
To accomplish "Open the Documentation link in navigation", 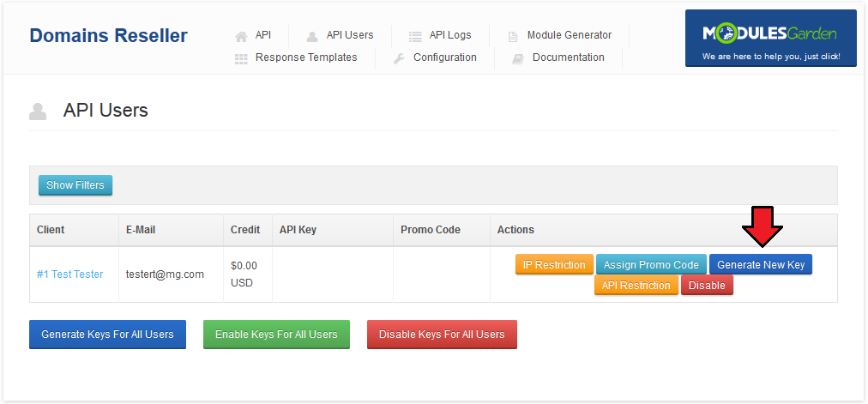I will (568, 57).
